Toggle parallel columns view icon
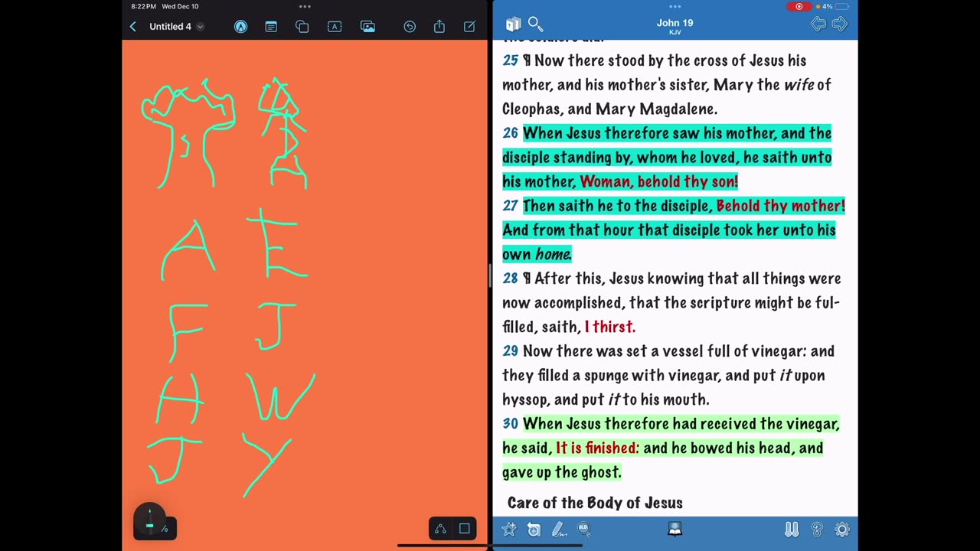 (x=792, y=530)
